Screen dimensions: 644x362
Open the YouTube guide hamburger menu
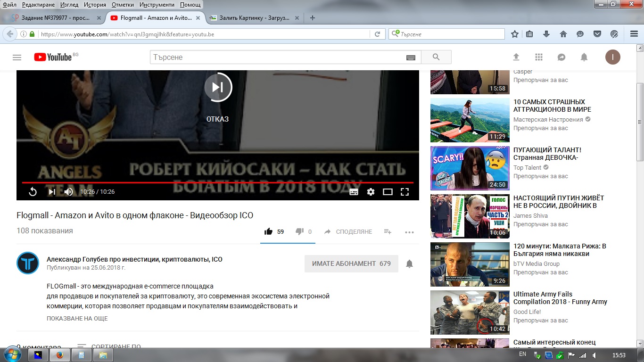click(x=17, y=58)
